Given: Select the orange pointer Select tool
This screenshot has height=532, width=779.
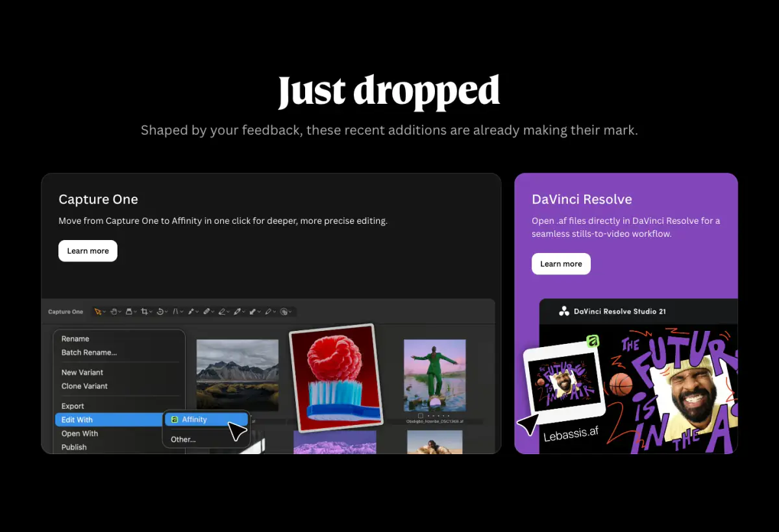Looking at the screenshot, I should 97,312.
